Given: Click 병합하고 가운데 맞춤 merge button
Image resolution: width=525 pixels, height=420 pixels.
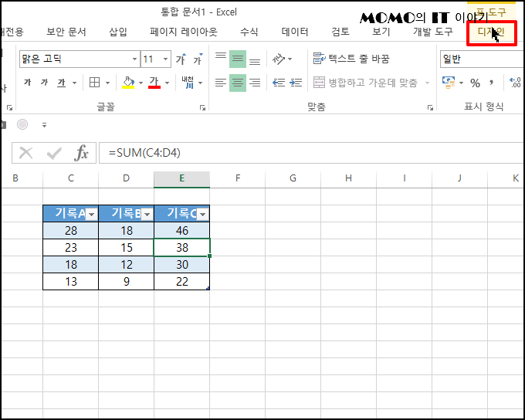Looking at the screenshot, I should point(365,83).
